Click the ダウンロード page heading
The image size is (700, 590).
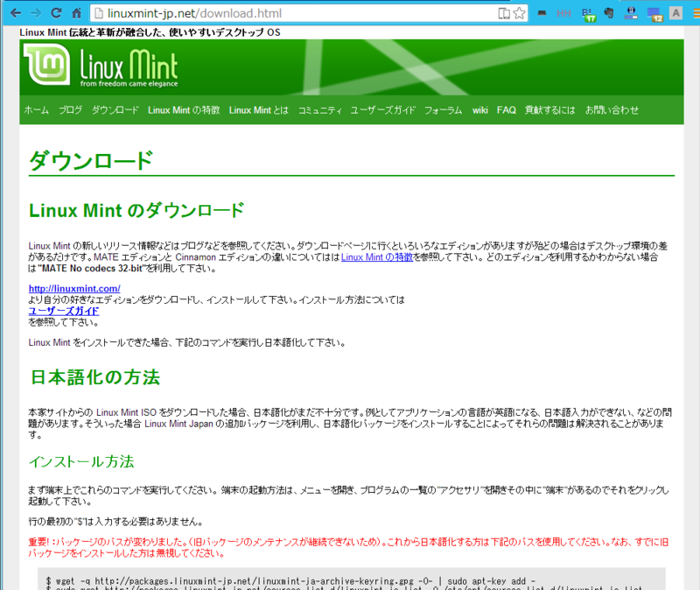92,161
